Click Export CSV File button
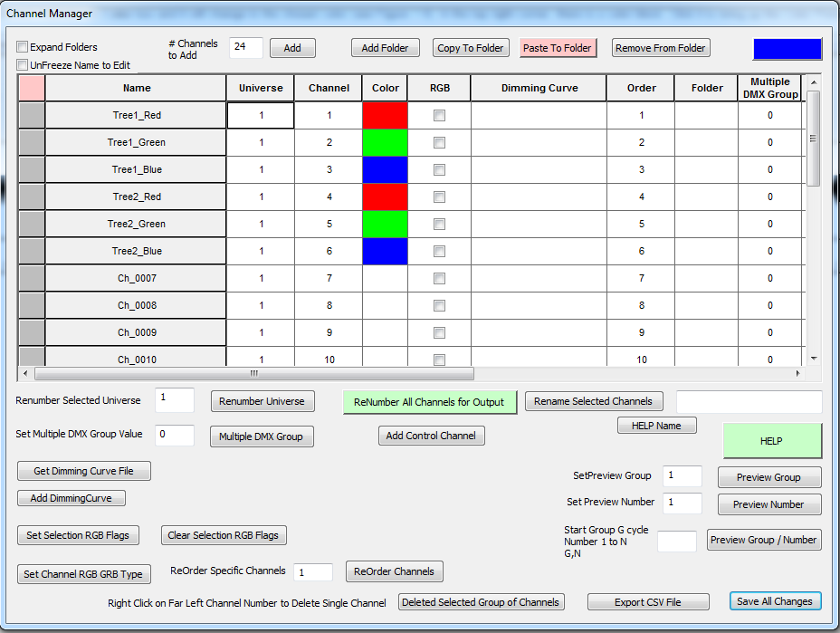Image resolution: width=840 pixels, height=633 pixels. coord(648,602)
